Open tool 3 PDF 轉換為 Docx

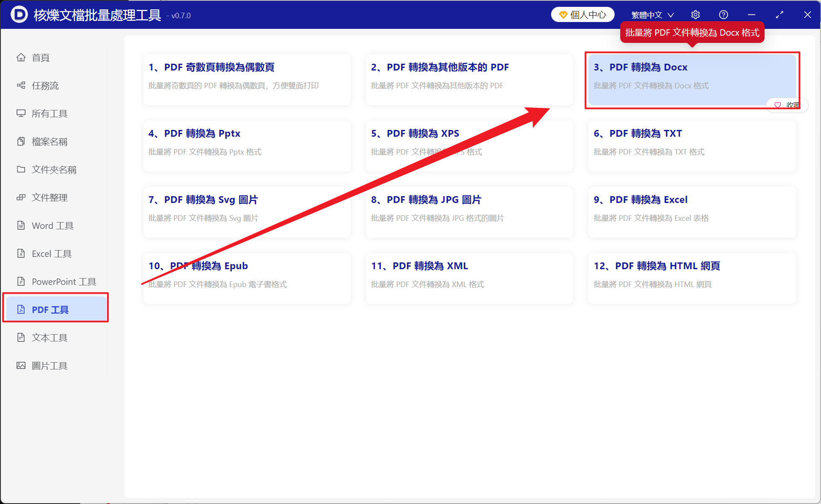point(692,79)
